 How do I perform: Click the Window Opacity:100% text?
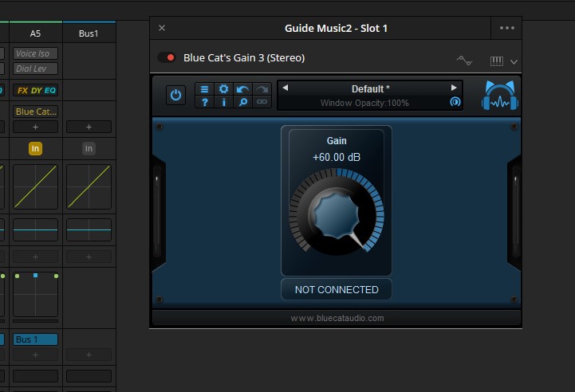[364, 103]
